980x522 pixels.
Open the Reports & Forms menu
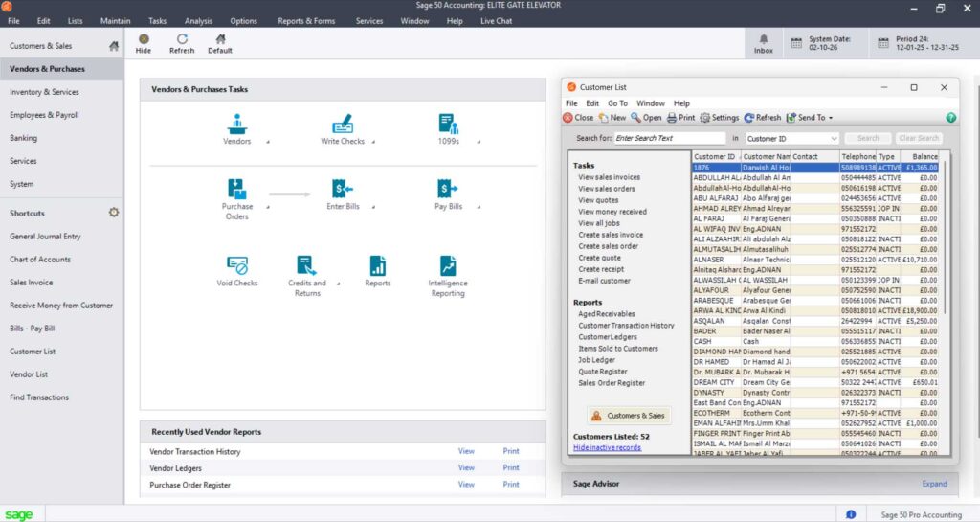307,20
